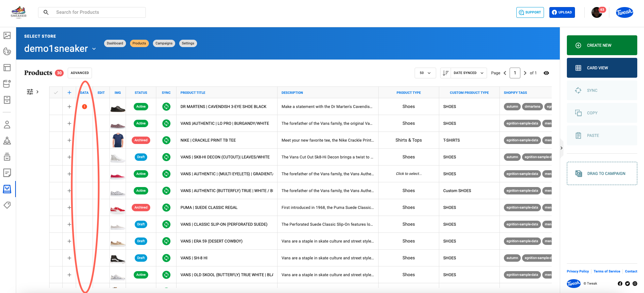Viewport: 644px width, 293px height.
Task: Sort by the PRODUCT TITLE column header
Action: click(x=193, y=93)
